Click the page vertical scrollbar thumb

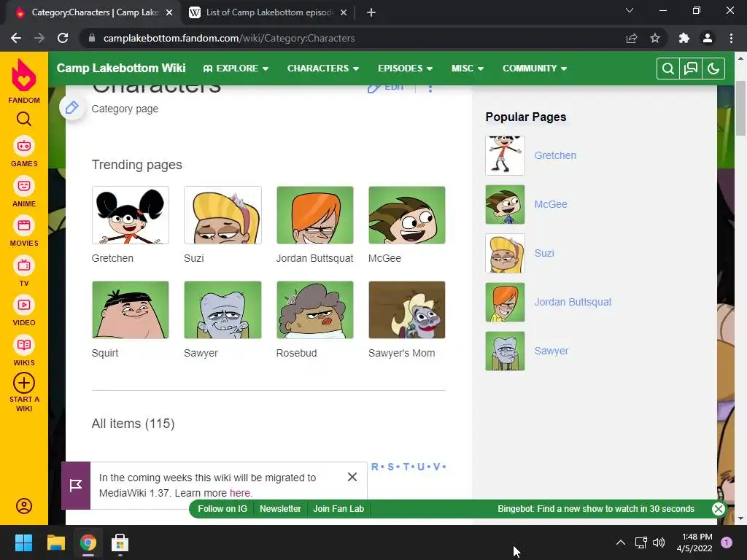pos(740,109)
